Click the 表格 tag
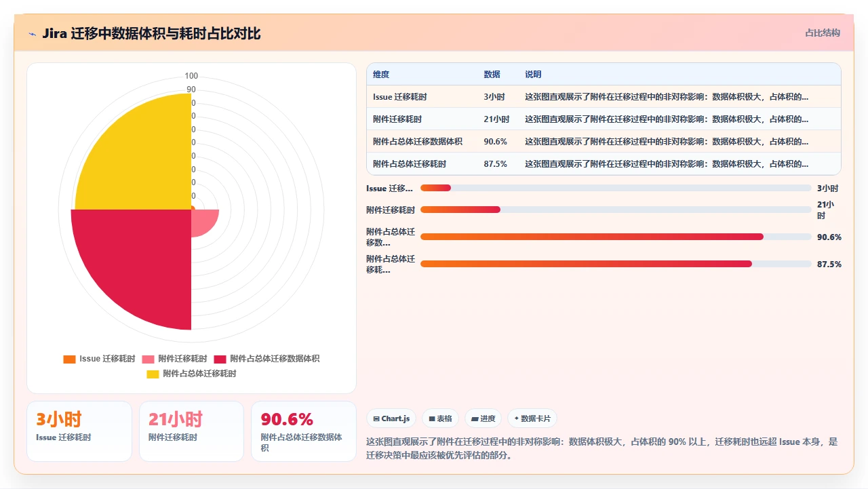 point(440,418)
